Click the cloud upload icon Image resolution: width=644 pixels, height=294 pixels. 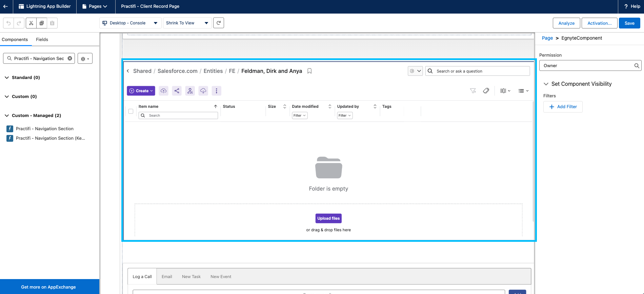click(163, 91)
